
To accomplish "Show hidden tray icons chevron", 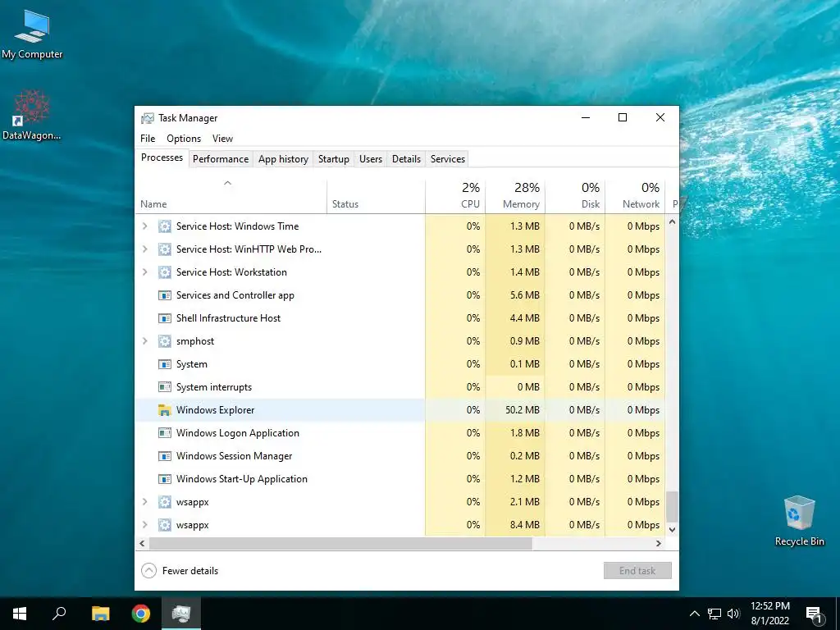I will [694, 614].
